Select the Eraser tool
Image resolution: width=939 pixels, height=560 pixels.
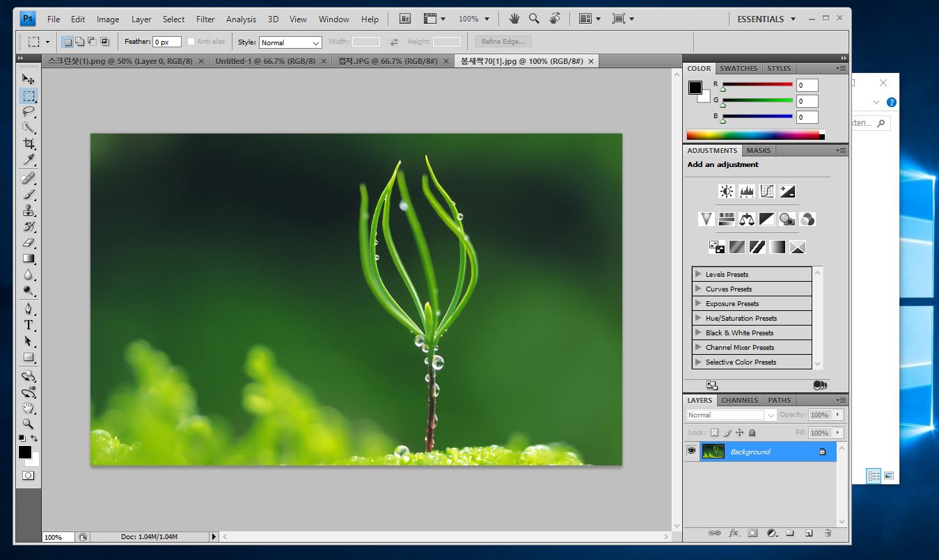(x=29, y=243)
